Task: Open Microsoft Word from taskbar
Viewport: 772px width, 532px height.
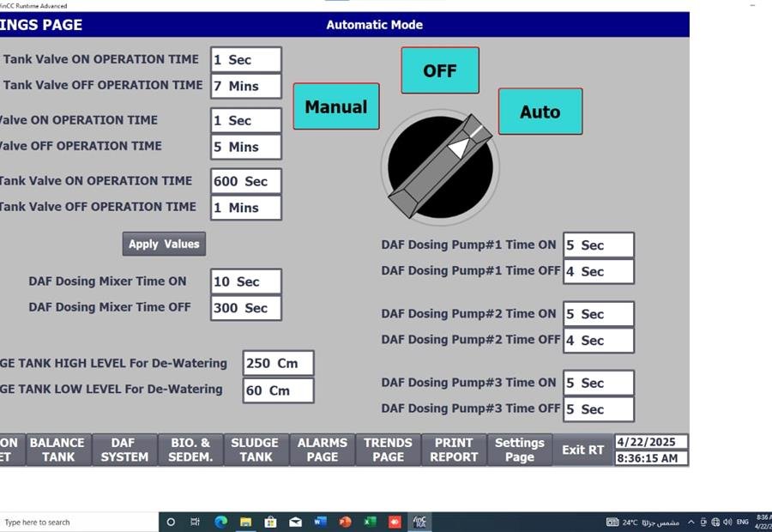Action: coord(320,523)
